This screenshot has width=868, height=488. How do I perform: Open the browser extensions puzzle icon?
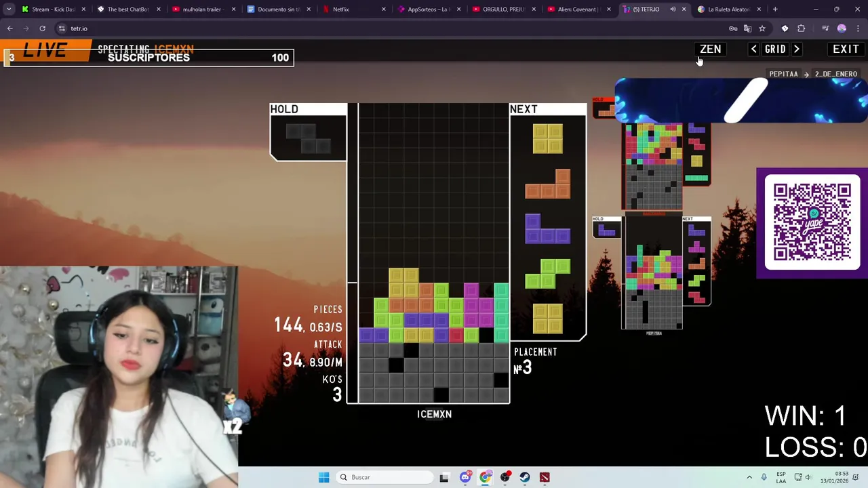tap(802, 28)
